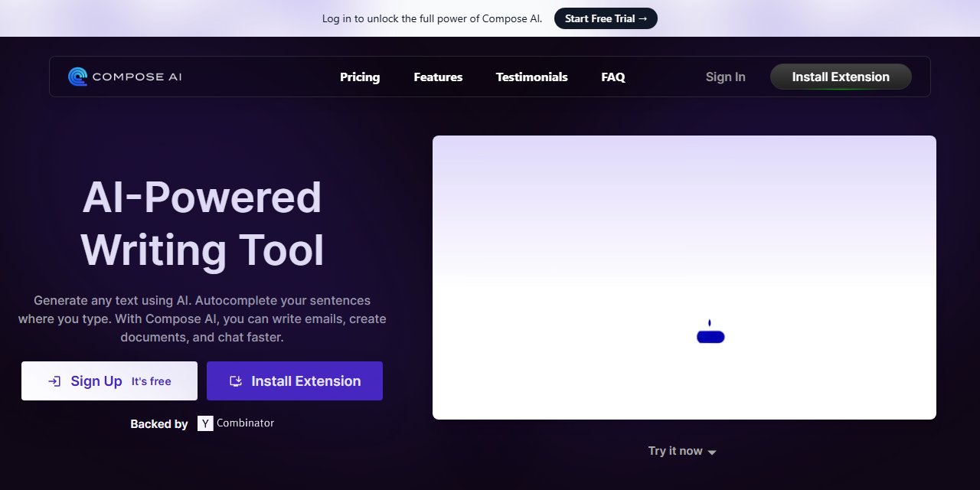Image resolution: width=980 pixels, height=490 pixels.
Task: Click the 'Generate any text using AI' paragraph
Action: [202, 318]
